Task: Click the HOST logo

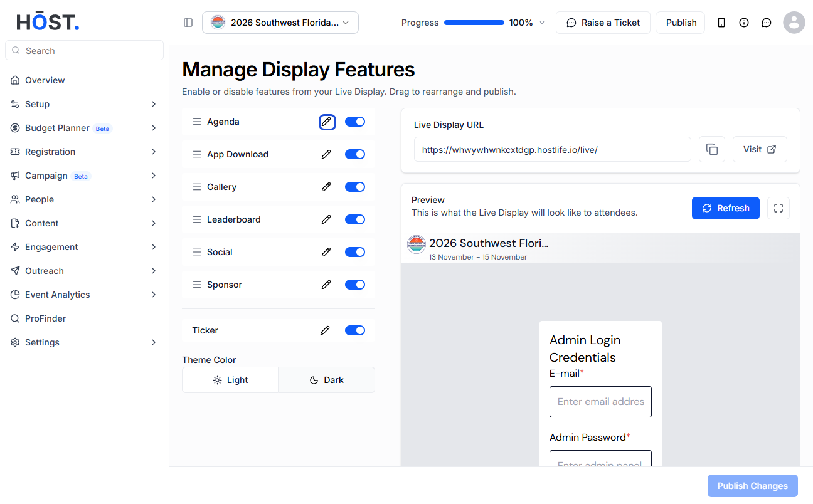Action: [48, 22]
